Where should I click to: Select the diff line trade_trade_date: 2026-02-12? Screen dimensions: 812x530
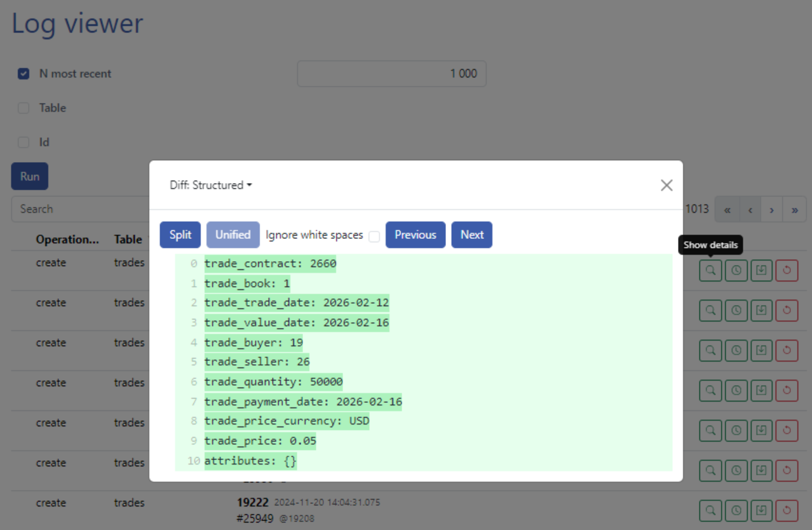[x=297, y=303]
